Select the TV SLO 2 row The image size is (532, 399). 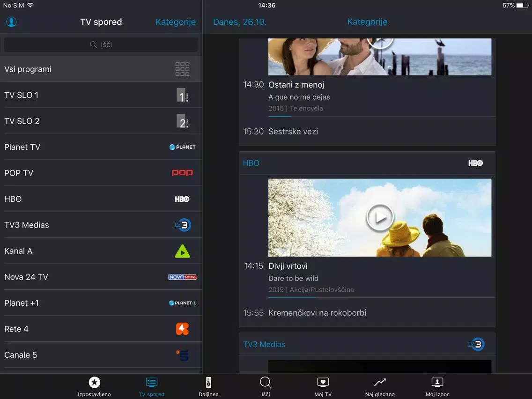101,121
